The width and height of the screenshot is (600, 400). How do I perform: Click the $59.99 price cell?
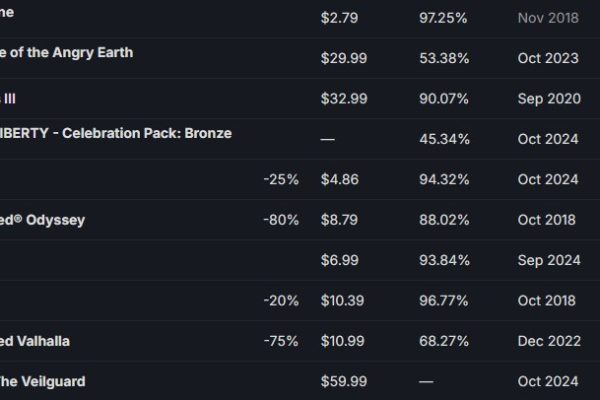pos(344,382)
